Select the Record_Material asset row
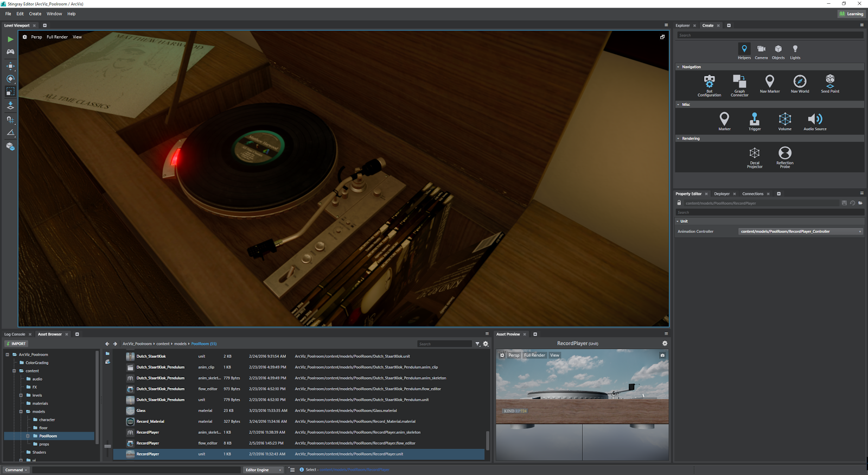Viewport: 868px width, 475px height. point(298,421)
